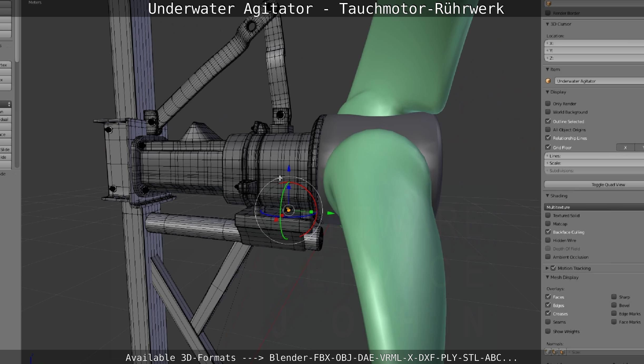The image size is (644, 364).
Task: Toggle the World Background checkbox
Action: click(548, 112)
